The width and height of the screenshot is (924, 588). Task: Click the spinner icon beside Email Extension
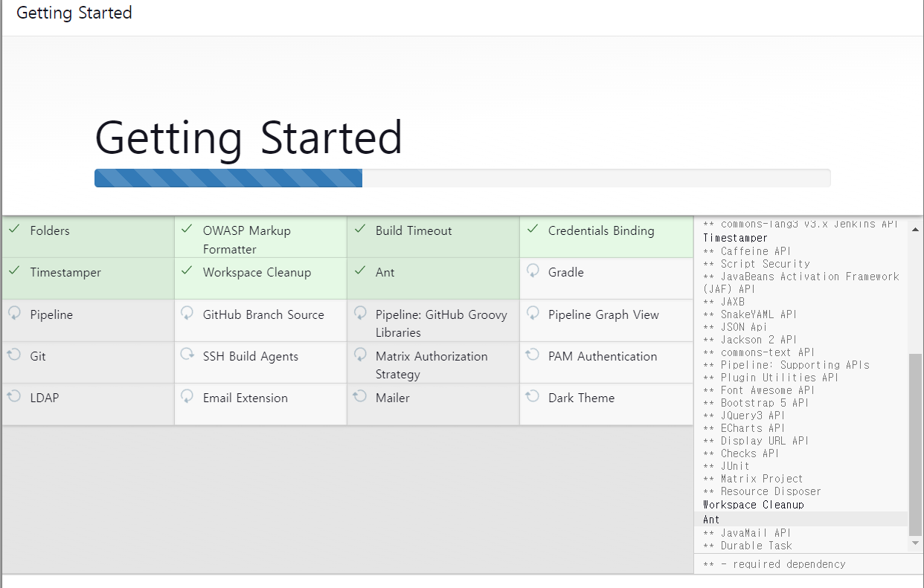tap(187, 396)
